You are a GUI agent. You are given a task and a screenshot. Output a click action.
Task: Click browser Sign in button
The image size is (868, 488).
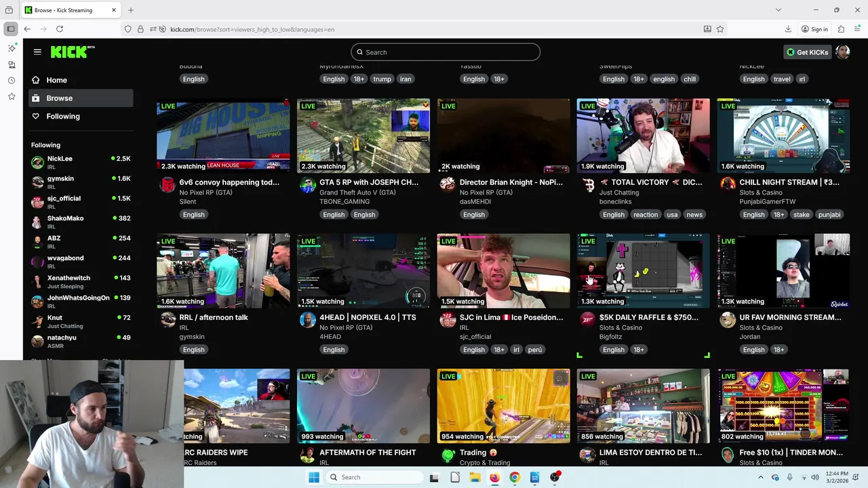pyautogui.click(x=814, y=29)
